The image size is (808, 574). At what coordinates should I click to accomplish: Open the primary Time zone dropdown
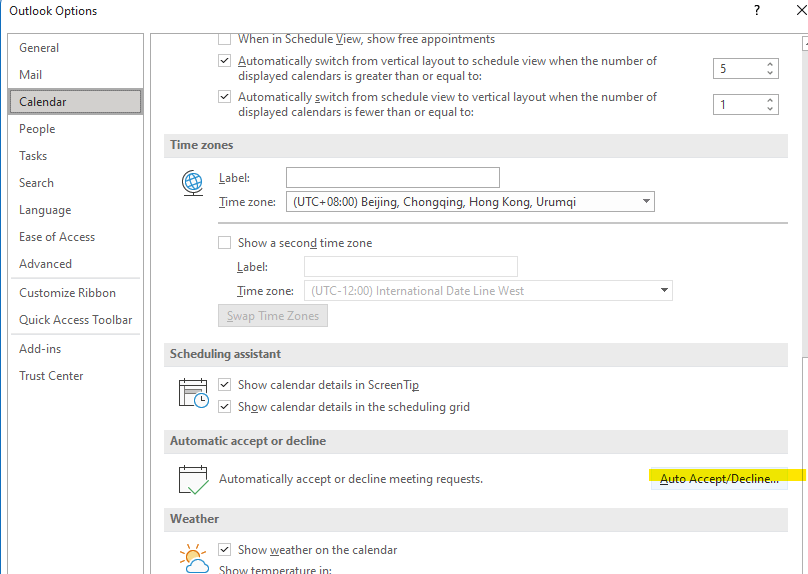click(646, 201)
